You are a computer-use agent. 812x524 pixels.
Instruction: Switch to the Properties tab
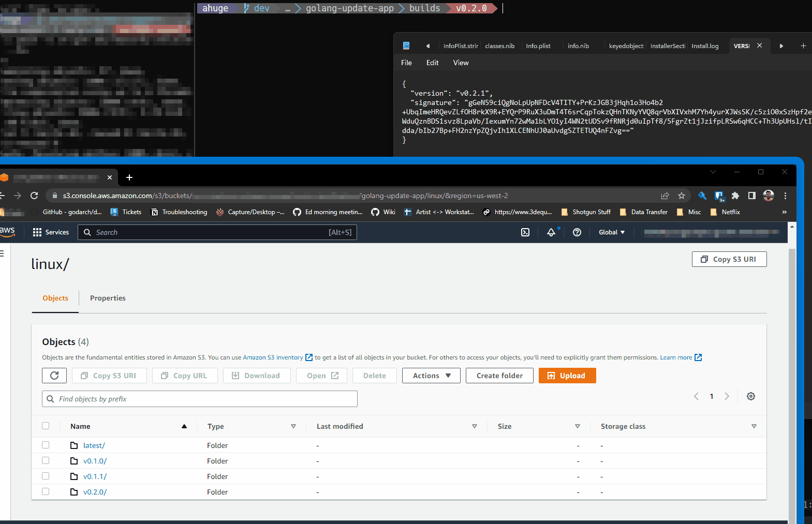pos(108,298)
